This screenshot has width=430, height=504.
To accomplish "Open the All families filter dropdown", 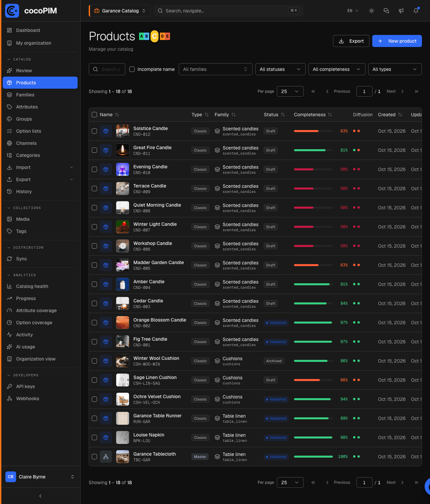I will click(x=216, y=69).
